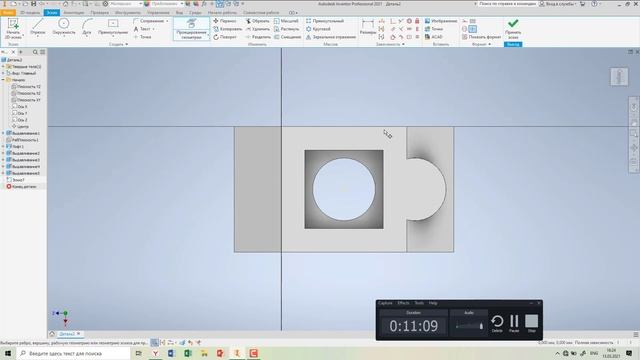Open the Управление ribbon tab
Image resolution: width=640 pixels, height=360 pixels.
pyautogui.click(x=158, y=13)
